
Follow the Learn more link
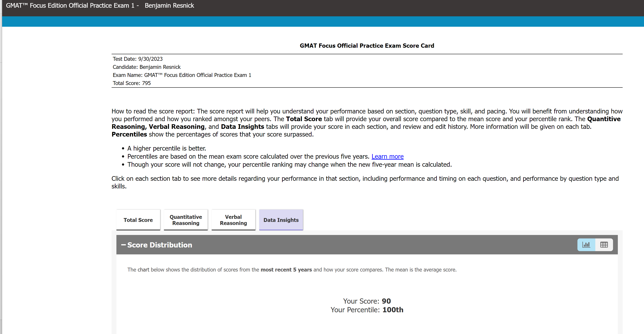pos(388,156)
